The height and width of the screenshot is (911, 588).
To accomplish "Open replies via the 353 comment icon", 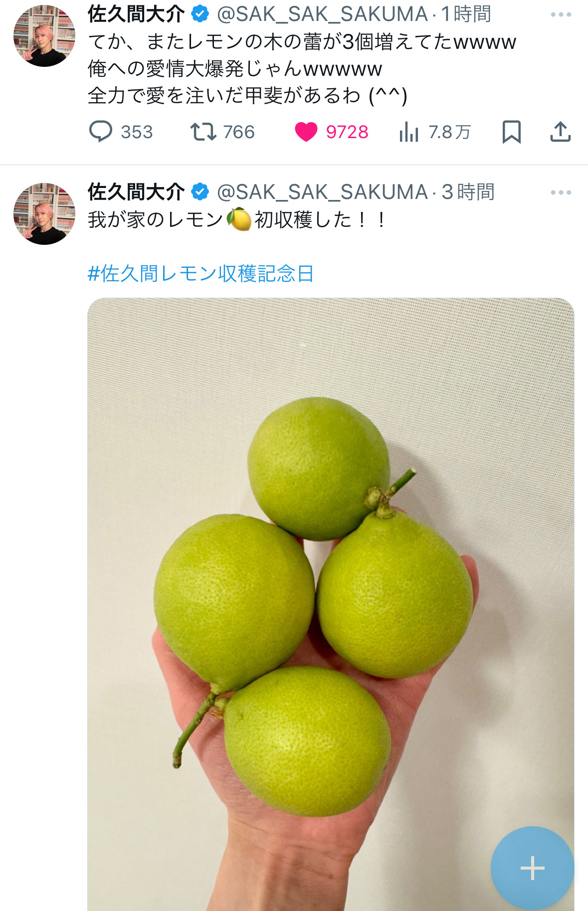I will 101,132.
